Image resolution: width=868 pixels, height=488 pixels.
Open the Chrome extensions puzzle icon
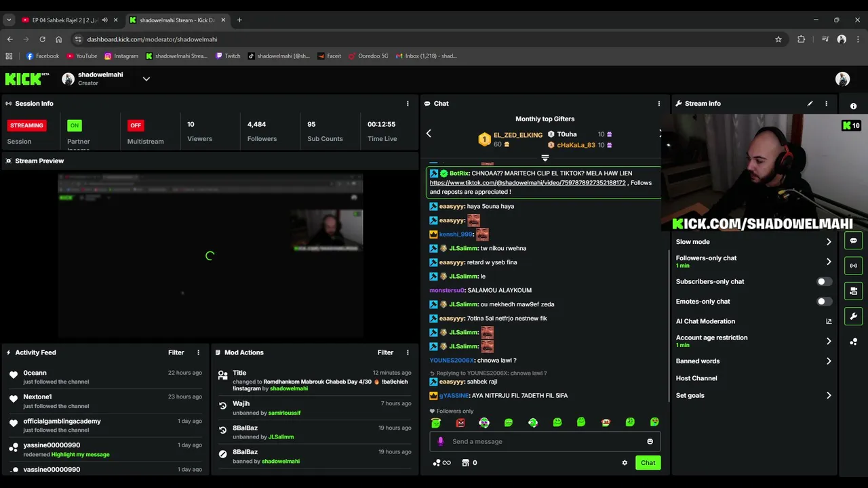point(801,39)
